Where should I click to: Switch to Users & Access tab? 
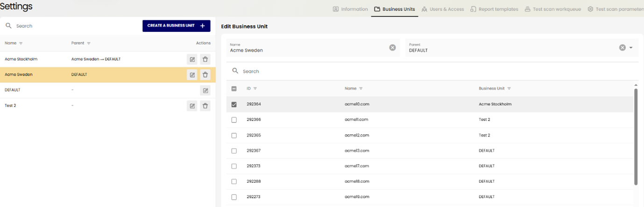pos(443,9)
